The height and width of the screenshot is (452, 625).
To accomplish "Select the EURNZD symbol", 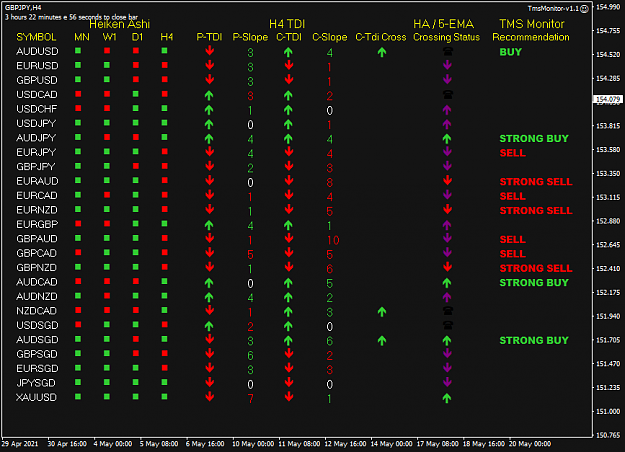I will click(x=37, y=210).
